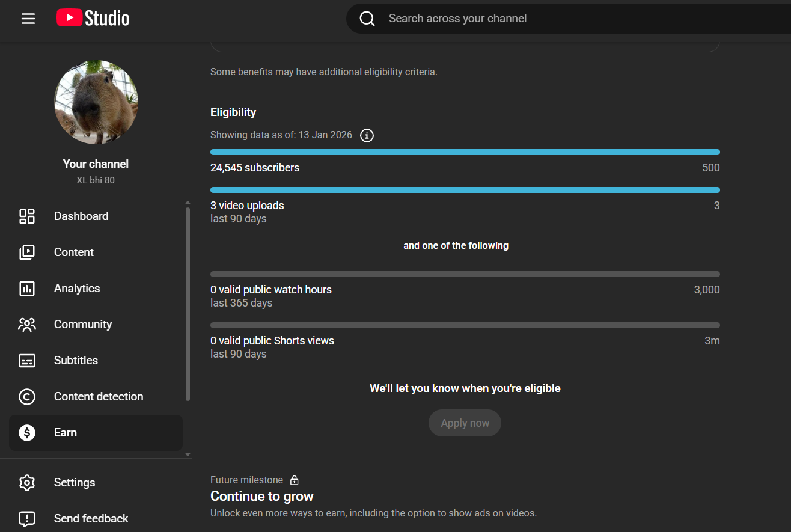Image resolution: width=791 pixels, height=532 pixels.
Task: Click the Community people icon
Action: pos(27,325)
